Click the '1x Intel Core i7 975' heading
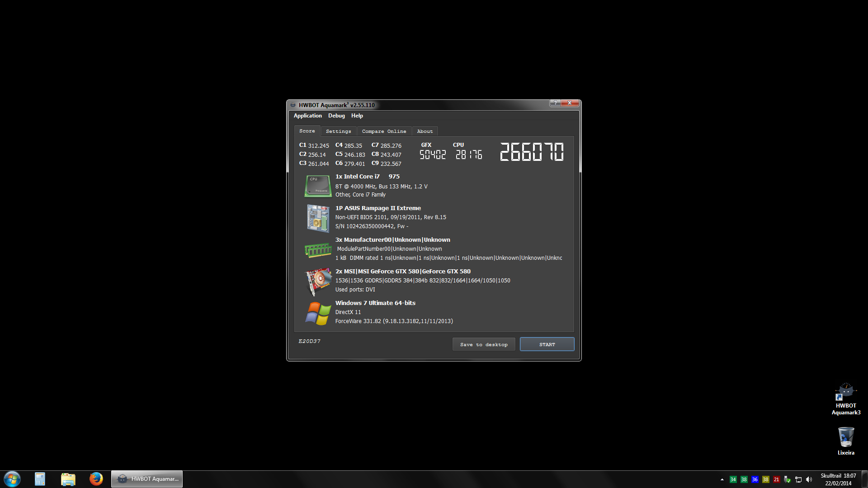This screenshot has width=868, height=488. (368, 177)
